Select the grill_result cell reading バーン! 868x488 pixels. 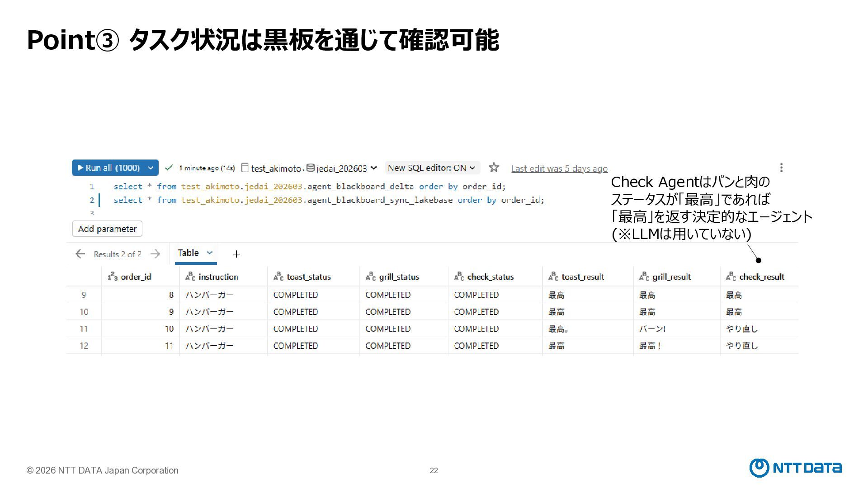coord(652,329)
